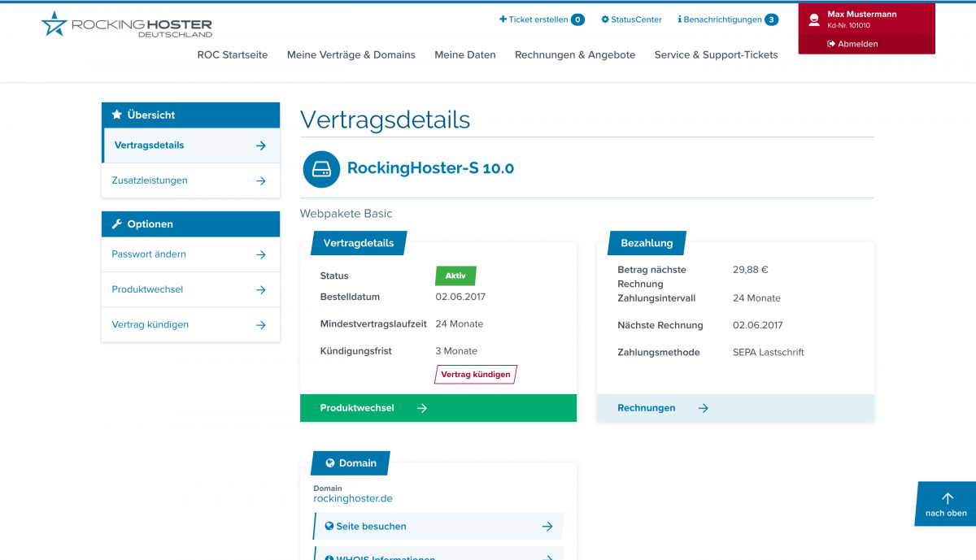Open the Meine Verträge & Domains menu
Image resolution: width=976 pixels, height=560 pixels.
[351, 55]
